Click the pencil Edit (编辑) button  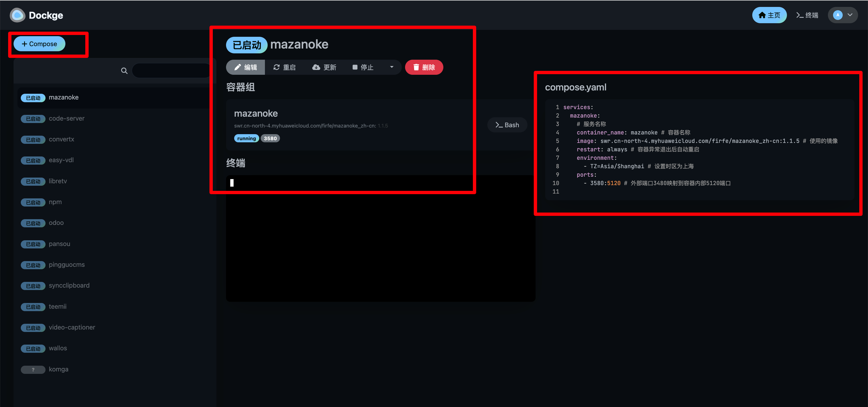245,68
